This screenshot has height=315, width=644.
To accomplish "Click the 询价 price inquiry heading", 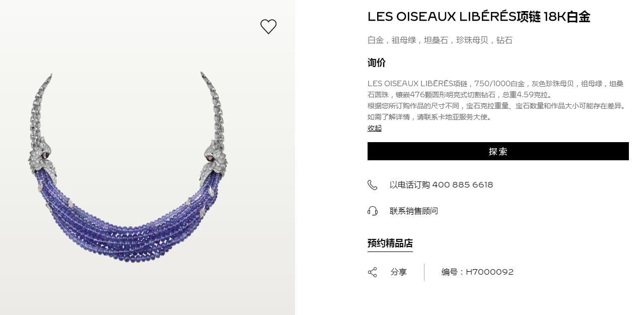I will click(x=377, y=63).
